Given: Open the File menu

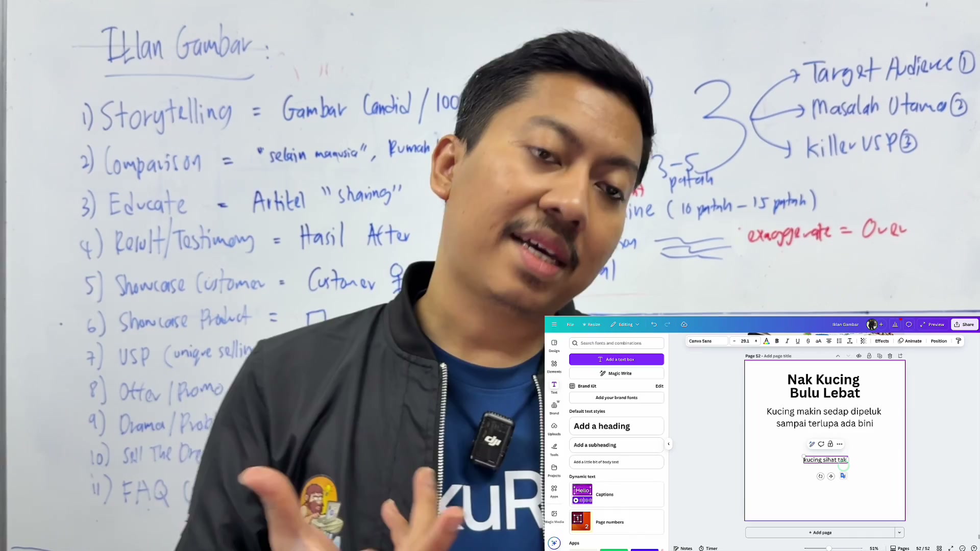Looking at the screenshot, I should coord(570,324).
